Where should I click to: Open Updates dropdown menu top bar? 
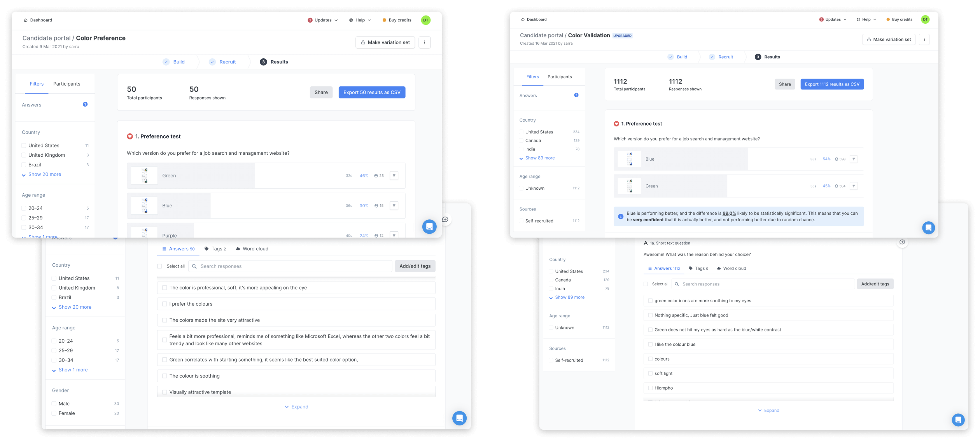pos(322,20)
